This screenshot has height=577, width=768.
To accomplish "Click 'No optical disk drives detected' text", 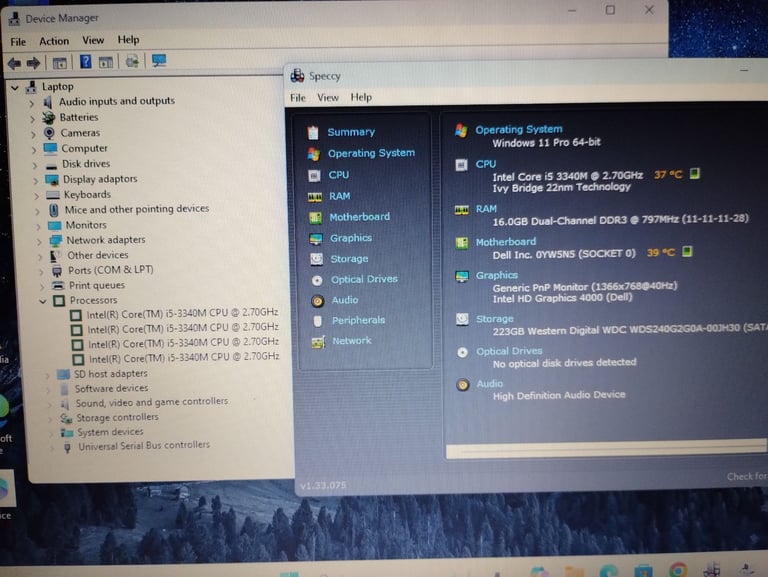I will pyautogui.click(x=565, y=363).
